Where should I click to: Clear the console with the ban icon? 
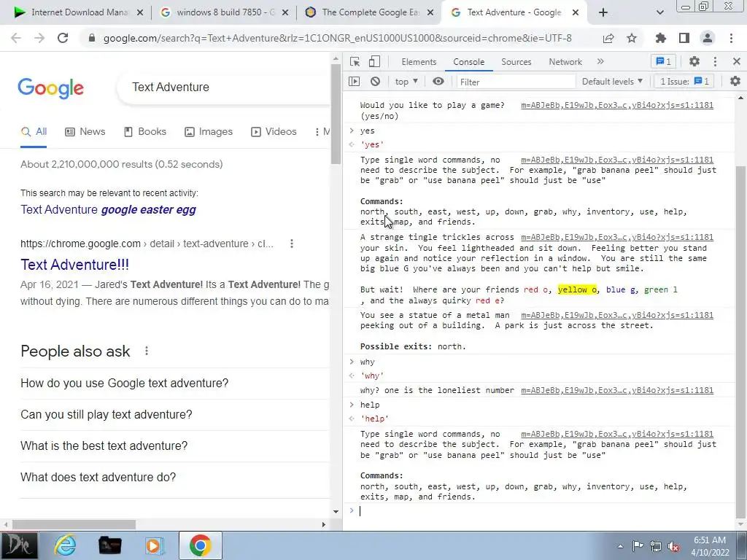[x=376, y=82]
